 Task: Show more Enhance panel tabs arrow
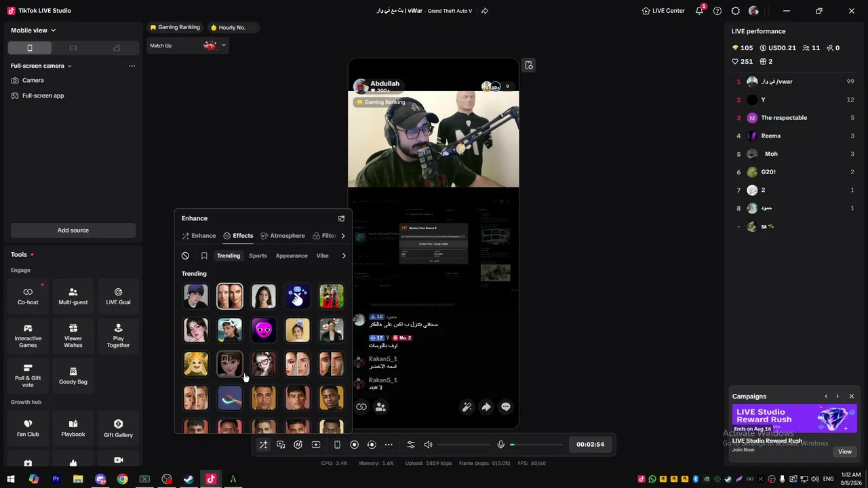tap(343, 236)
